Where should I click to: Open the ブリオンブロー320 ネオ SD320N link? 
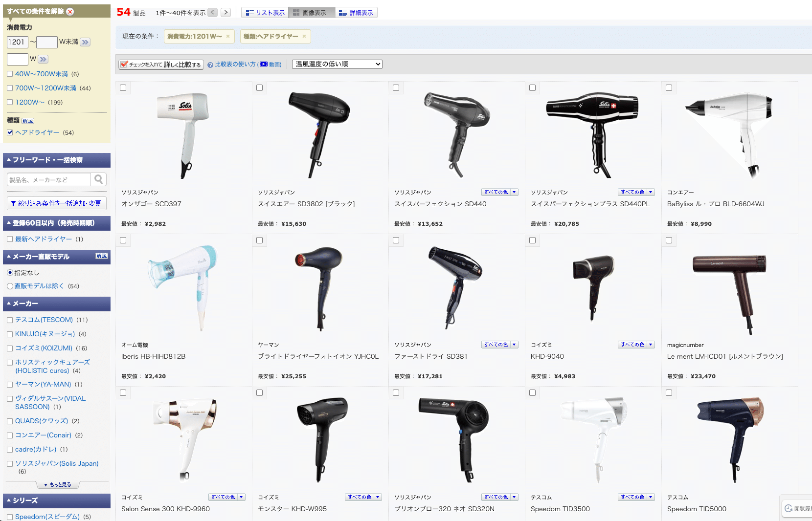[444, 509]
